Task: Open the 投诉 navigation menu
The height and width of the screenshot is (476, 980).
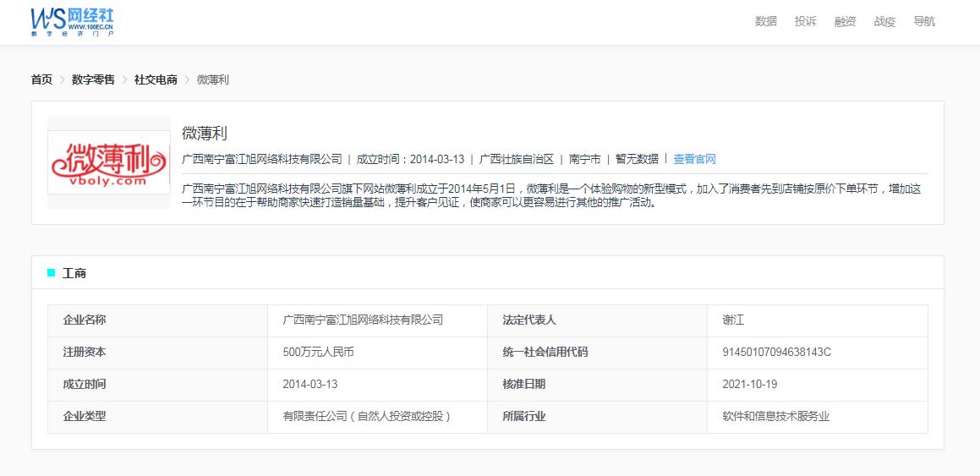Action: (x=805, y=21)
